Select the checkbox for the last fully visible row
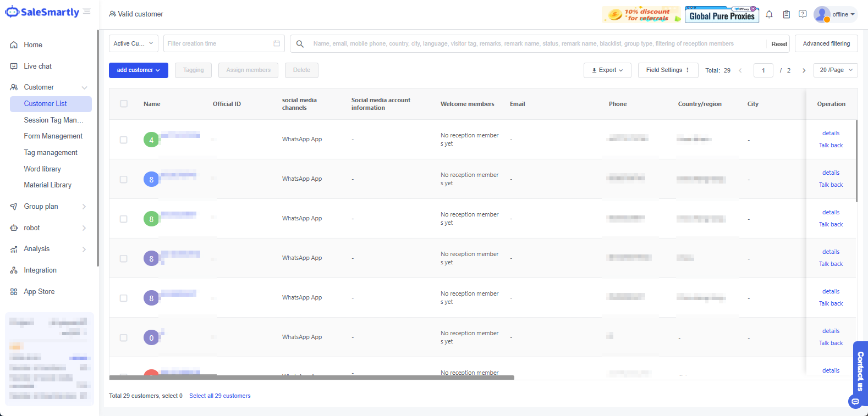 (124, 338)
